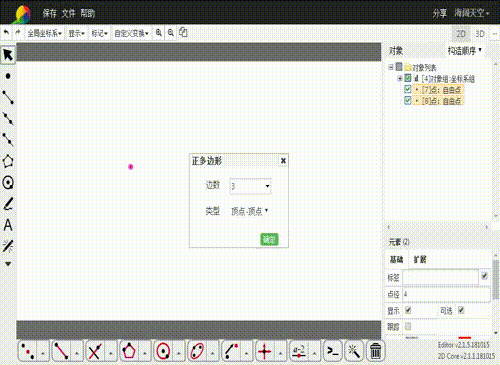The image size is (500, 365).
Task: Toggle the 对象列表 root checkbox
Action: click(399, 67)
